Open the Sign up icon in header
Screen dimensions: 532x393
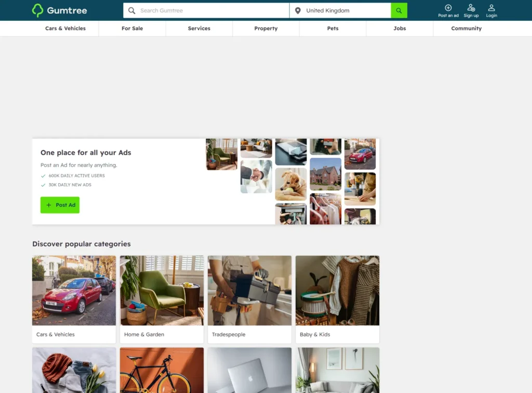pos(471,7)
